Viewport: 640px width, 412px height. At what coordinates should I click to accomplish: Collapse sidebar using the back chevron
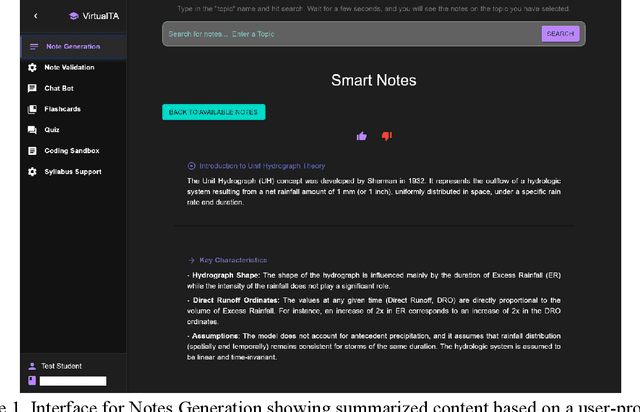pos(36,16)
